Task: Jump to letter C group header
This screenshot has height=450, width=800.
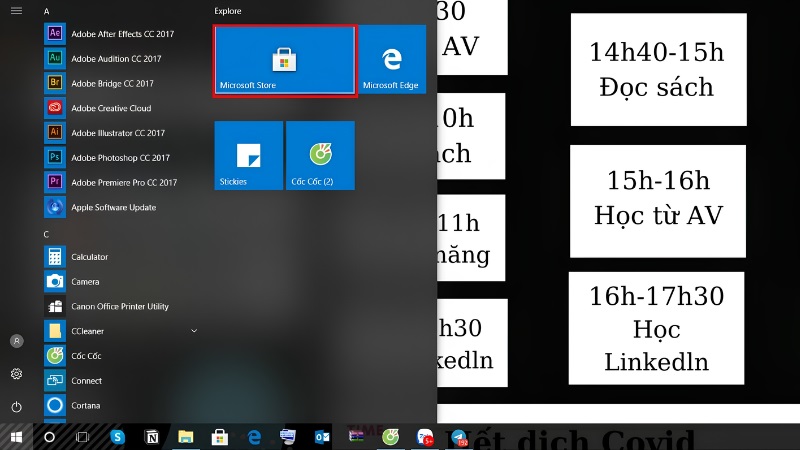Action: click(x=46, y=234)
